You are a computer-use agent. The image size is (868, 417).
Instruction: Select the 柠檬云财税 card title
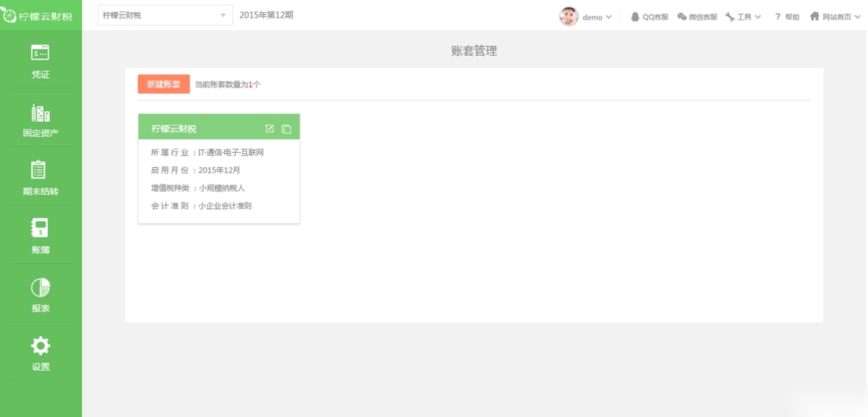coord(174,128)
